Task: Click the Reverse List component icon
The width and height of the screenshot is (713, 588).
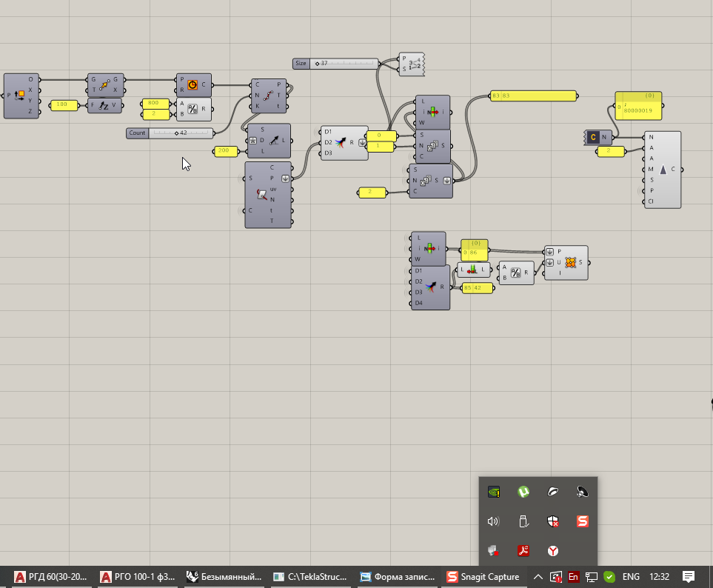Action: [x=472, y=270]
